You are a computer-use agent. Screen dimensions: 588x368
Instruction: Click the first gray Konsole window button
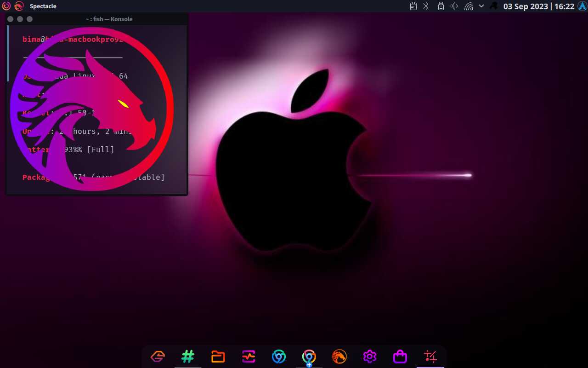tap(11, 19)
